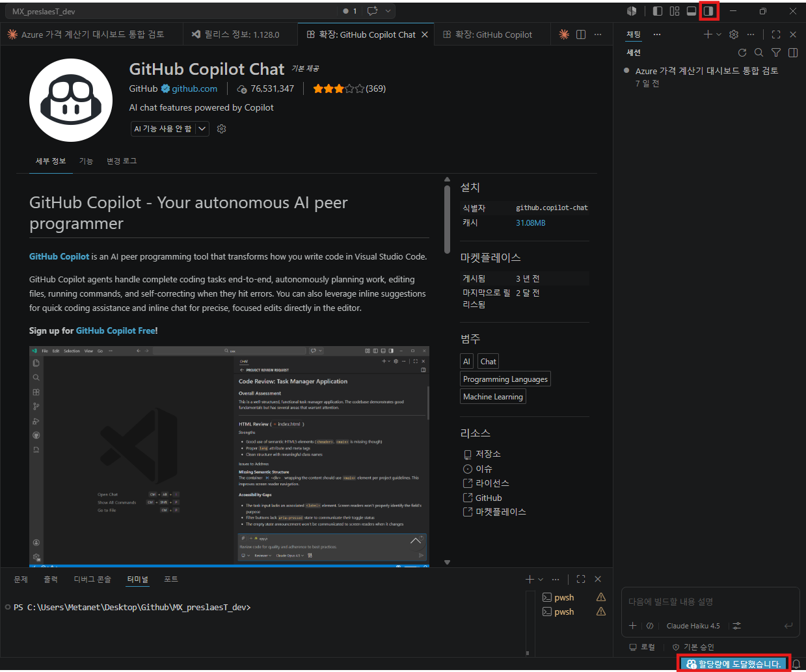
Task: Open the 로컬 session target selector
Action: (642, 647)
